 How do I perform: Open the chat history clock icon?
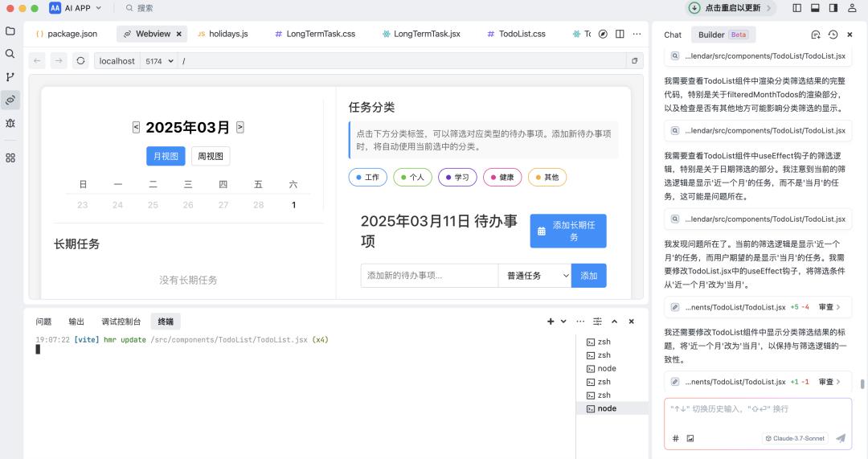(833, 35)
